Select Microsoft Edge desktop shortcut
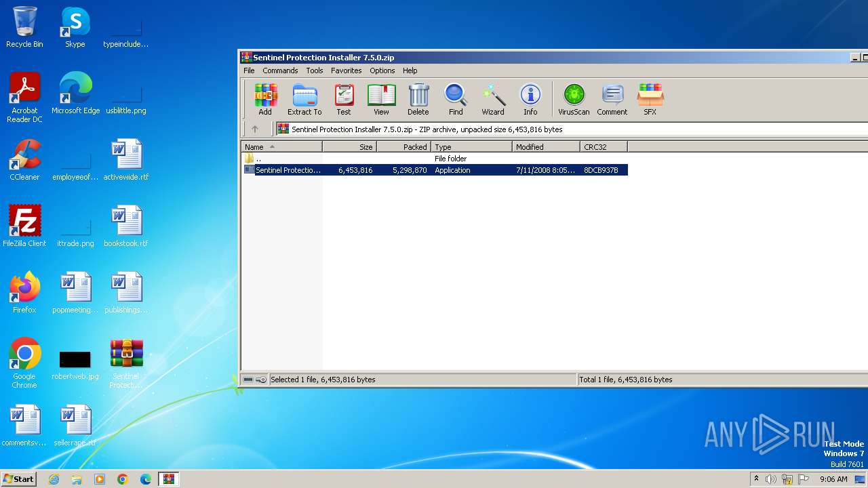This screenshot has width=868, height=488. point(75,94)
